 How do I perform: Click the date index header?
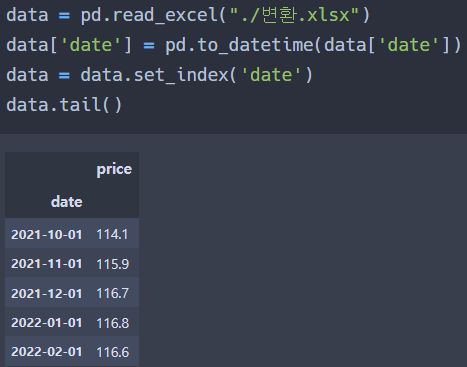tap(66, 202)
